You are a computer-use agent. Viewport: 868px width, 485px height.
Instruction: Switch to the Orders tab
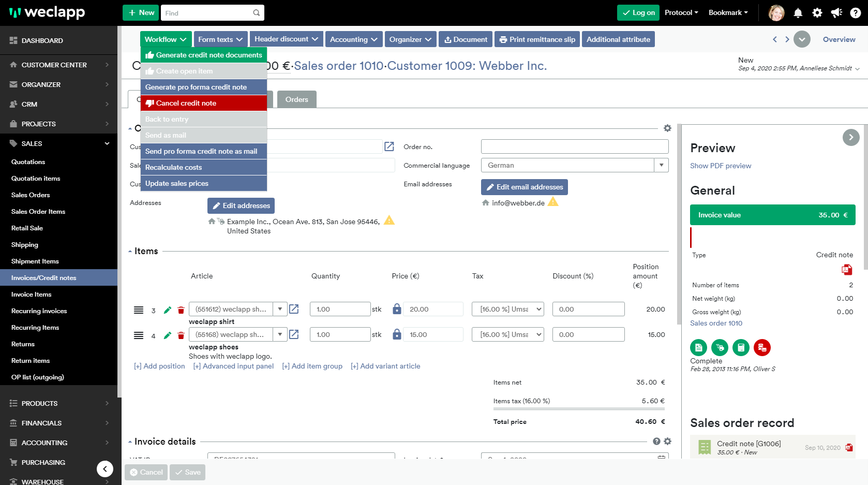click(297, 99)
